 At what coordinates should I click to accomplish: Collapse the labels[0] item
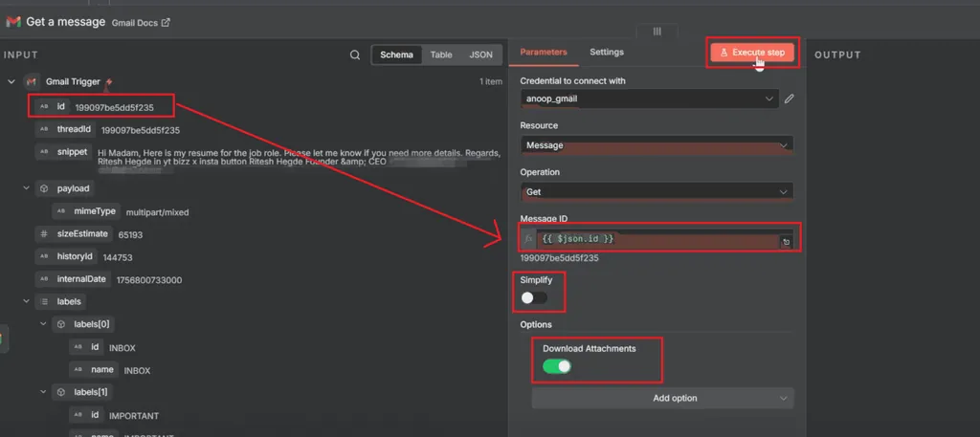pyautogui.click(x=43, y=324)
